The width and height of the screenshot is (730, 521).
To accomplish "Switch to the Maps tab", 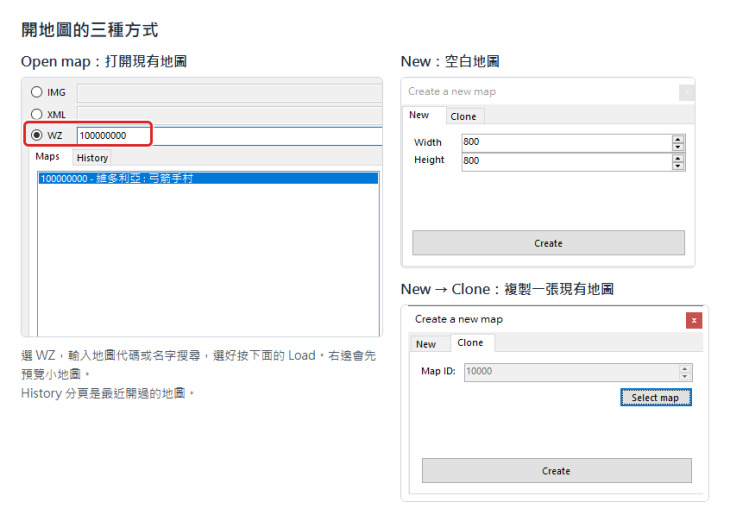I will point(47,156).
